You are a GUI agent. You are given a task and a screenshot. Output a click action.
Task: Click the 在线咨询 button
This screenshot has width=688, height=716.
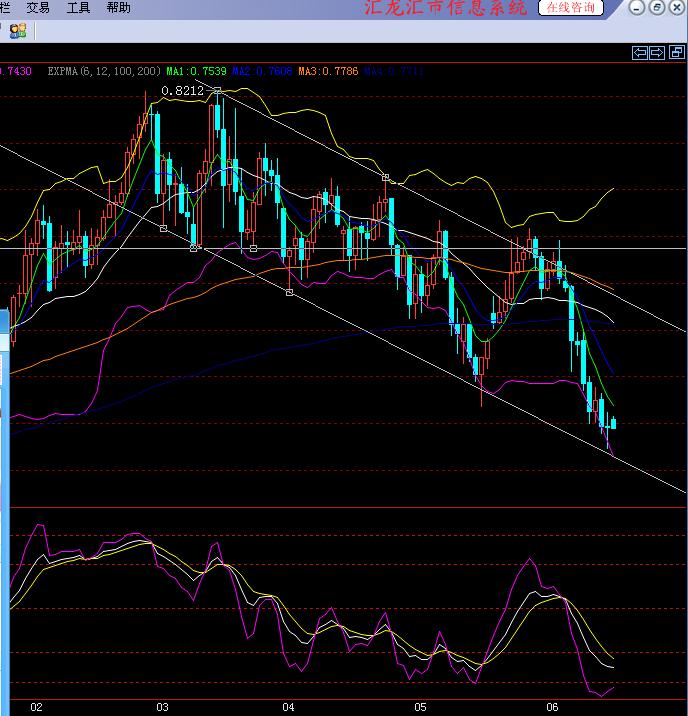tap(571, 7)
